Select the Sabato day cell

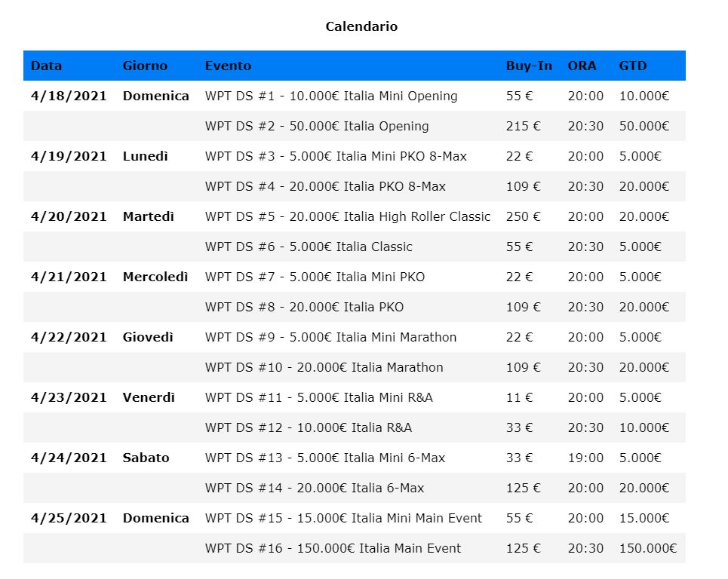click(x=146, y=458)
